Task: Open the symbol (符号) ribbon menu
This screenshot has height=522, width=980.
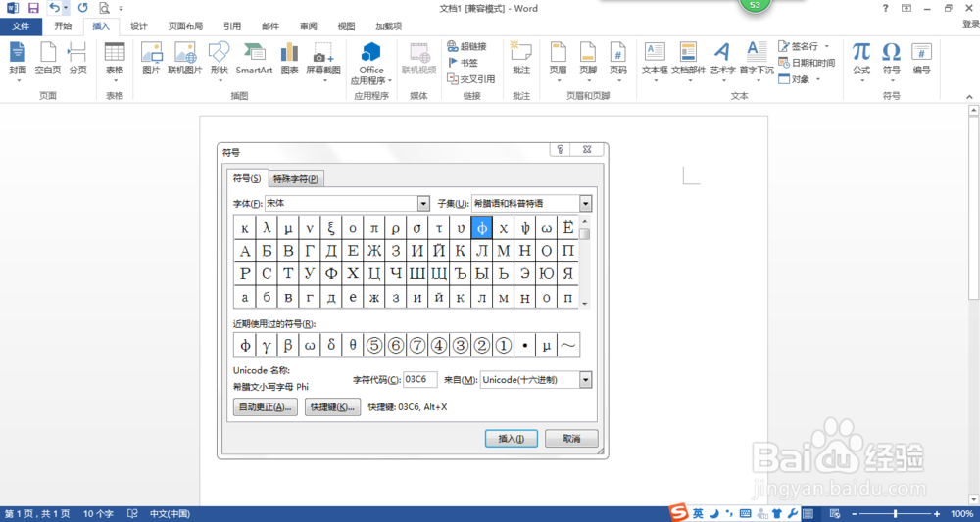Action: (x=891, y=61)
